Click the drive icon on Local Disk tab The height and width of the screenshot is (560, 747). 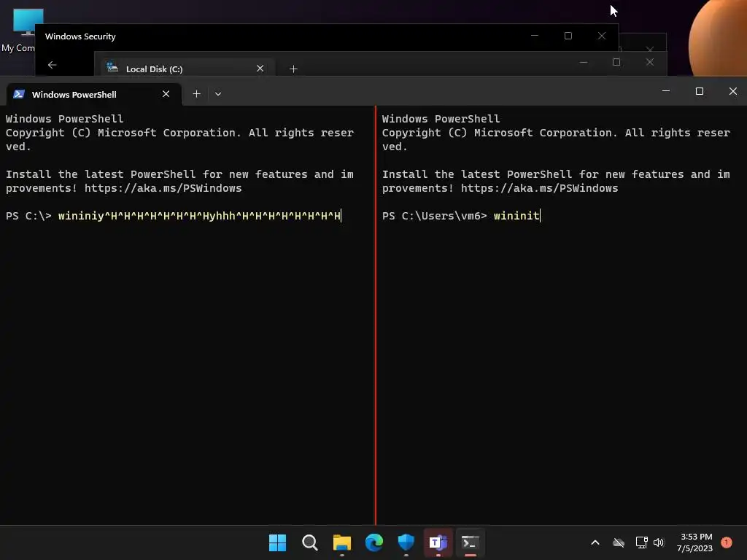(112, 68)
